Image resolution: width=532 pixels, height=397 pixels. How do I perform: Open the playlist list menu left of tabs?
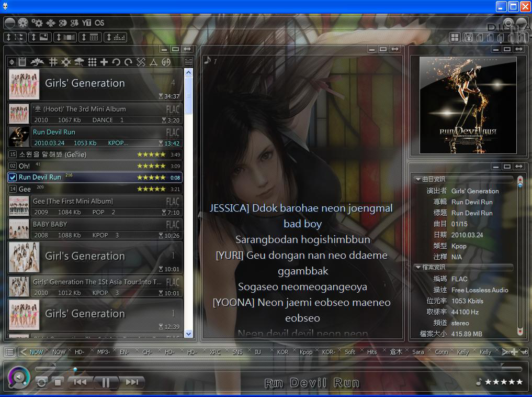click(10, 352)
